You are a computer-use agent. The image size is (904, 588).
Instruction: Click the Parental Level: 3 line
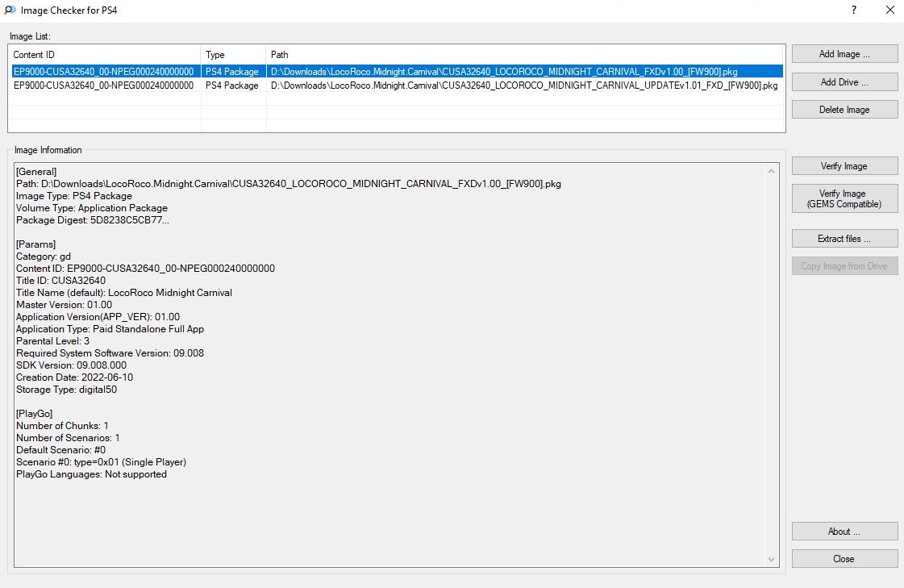click(52, 341)
